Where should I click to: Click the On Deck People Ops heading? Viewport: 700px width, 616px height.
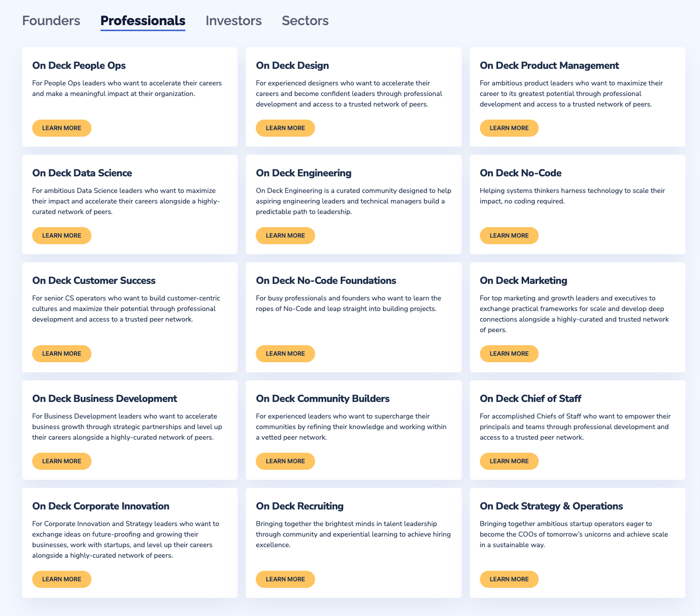pos(79,65)
